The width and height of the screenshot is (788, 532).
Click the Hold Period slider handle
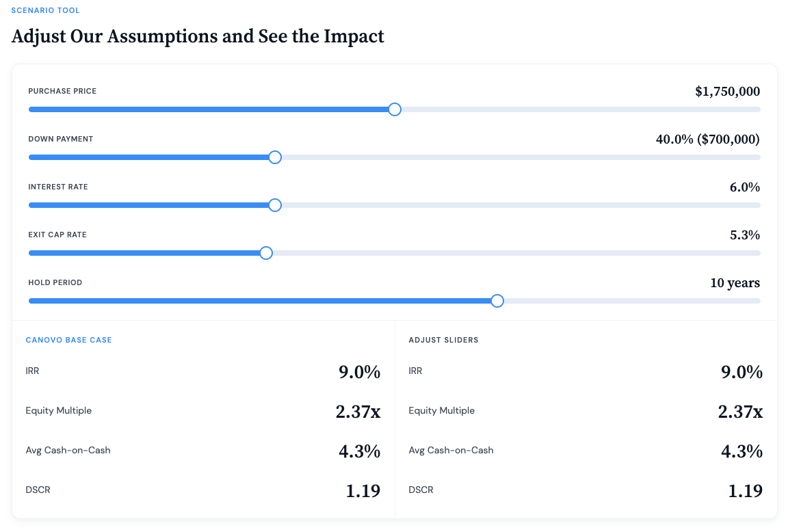tap(497, 301)
